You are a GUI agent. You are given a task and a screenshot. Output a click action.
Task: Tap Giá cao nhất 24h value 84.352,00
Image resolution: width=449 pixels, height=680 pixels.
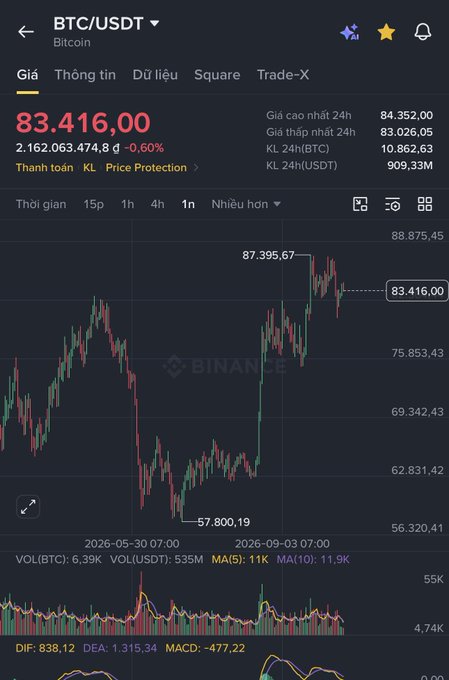(406, 115)
